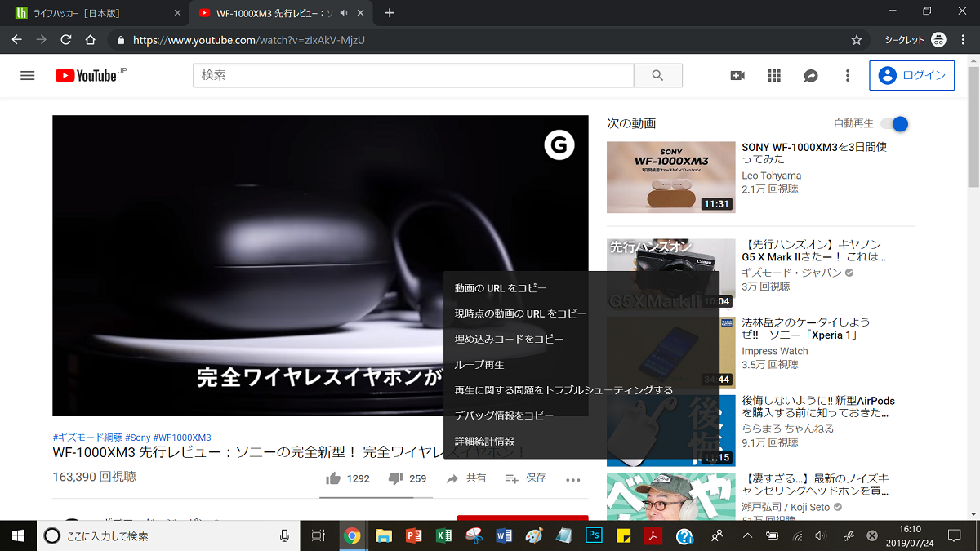Viewport: 980px width, 551px height.
Task: Open Windows Task View
Action: pyautogui.click(x=318, y=536)
